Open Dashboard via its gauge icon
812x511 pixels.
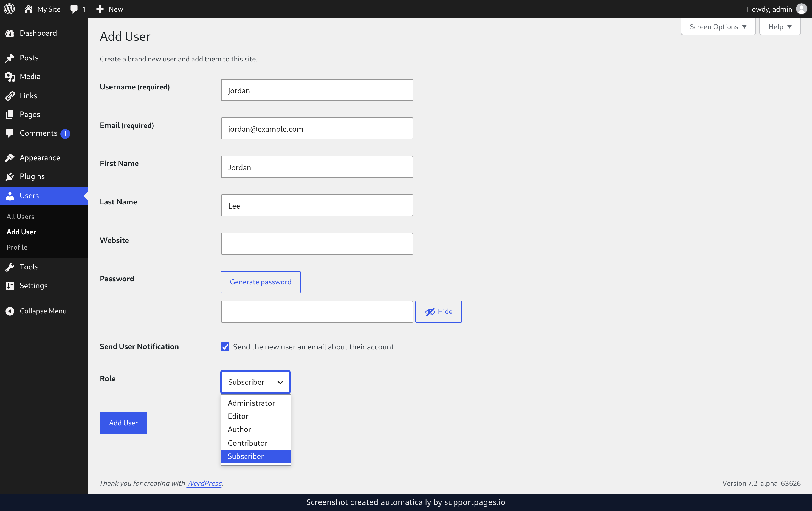click(10, 33)
